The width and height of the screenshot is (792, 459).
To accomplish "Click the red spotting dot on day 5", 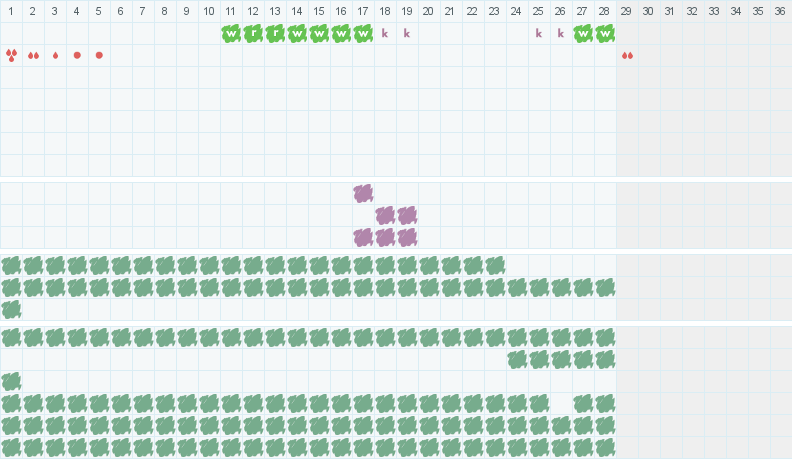I will (99, 55).
